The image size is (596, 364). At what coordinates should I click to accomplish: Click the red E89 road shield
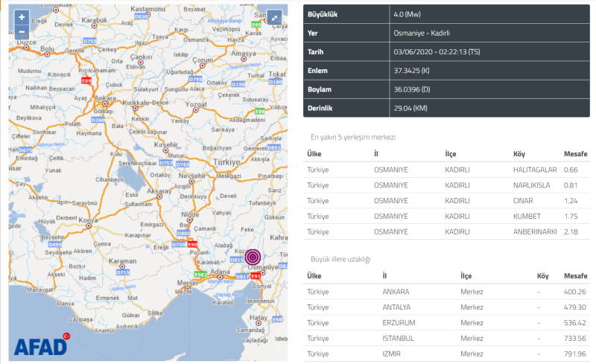tap(86, 80)
